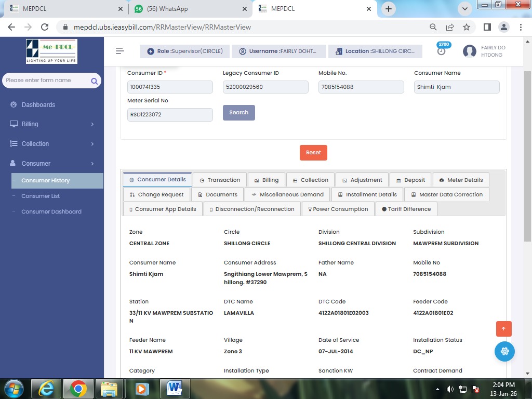
Task: Click the Role Supervisor(CIRCLE) badge
Action: tap(185, 51)
